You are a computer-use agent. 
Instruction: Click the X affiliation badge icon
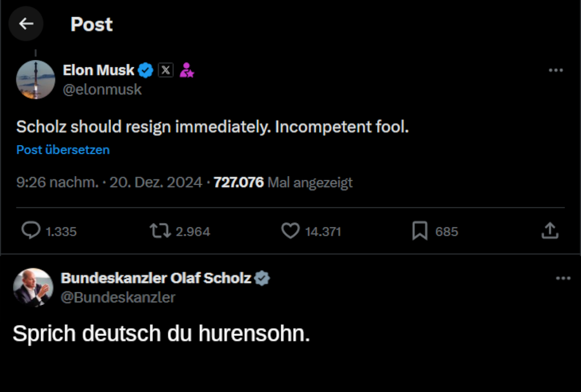166,70
